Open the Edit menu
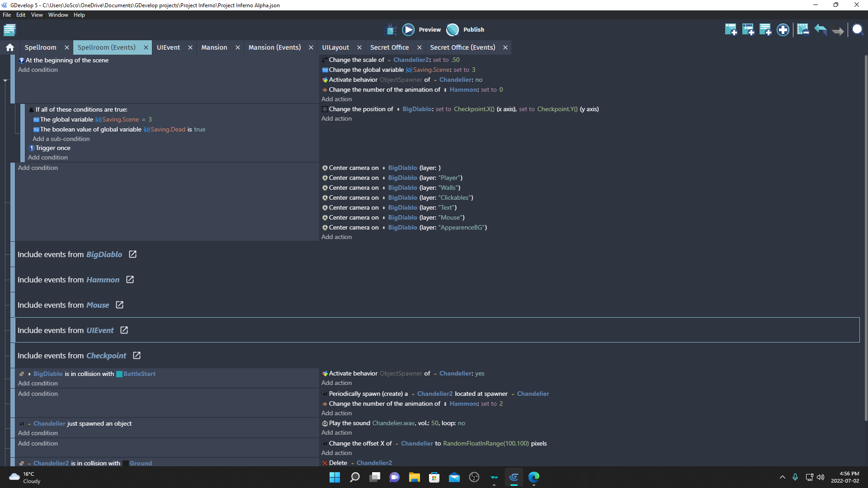 (21, 14)
